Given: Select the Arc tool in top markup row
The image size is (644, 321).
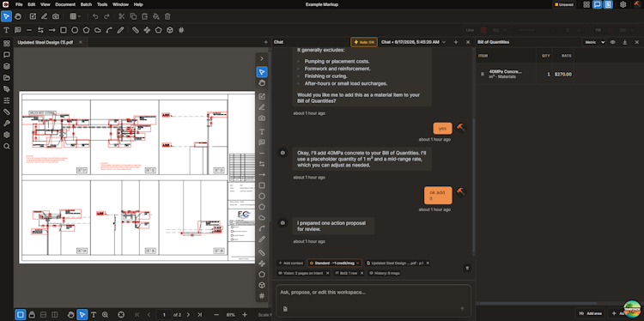Looking at the screenshot, I should [109, 30].
